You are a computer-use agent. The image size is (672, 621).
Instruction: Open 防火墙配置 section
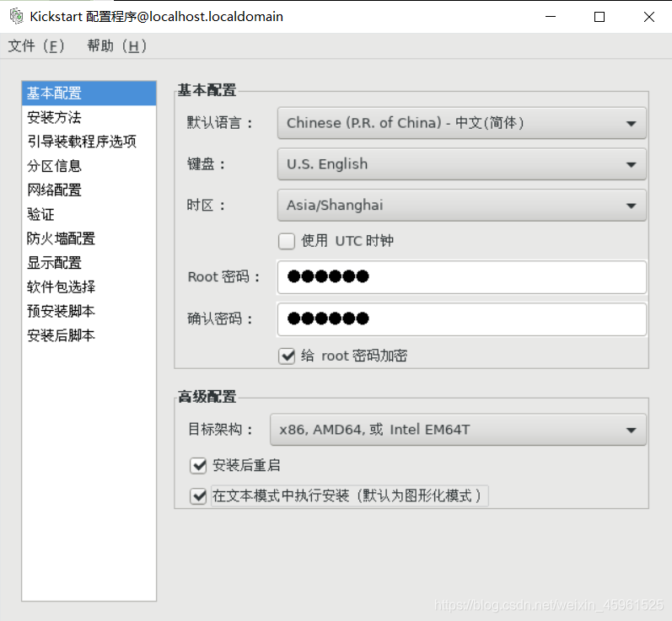click(89, 238)
